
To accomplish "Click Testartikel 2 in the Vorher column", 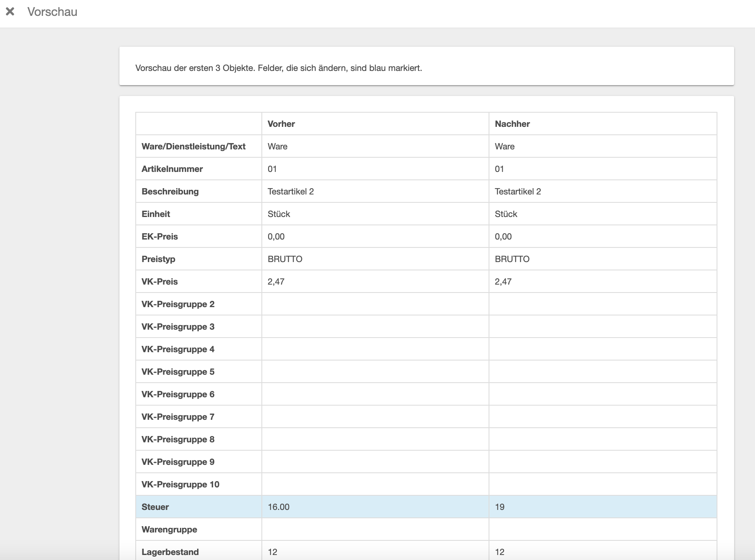I will point(291,192).
